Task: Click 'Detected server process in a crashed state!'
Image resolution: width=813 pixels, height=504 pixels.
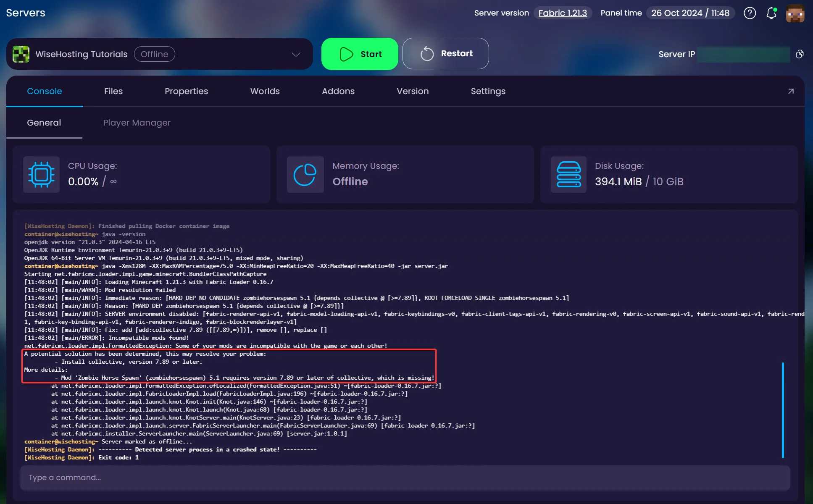Action: (207, 449)
